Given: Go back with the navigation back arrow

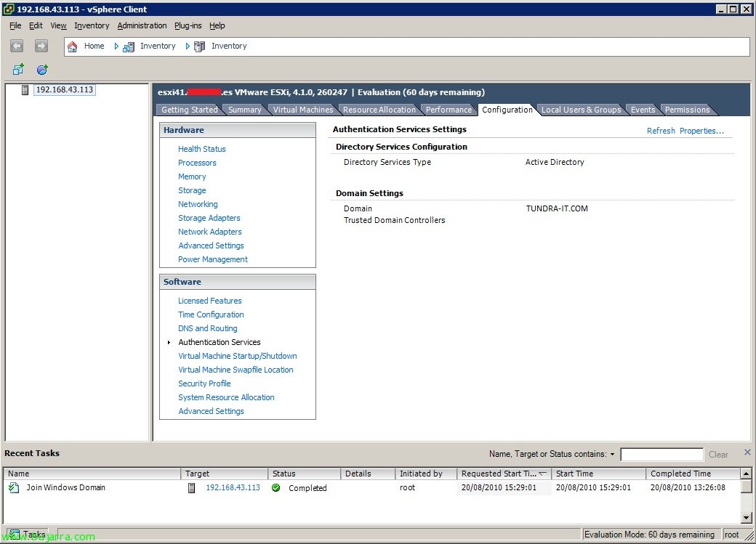Looking at the screenshot, I should (17, 46).
